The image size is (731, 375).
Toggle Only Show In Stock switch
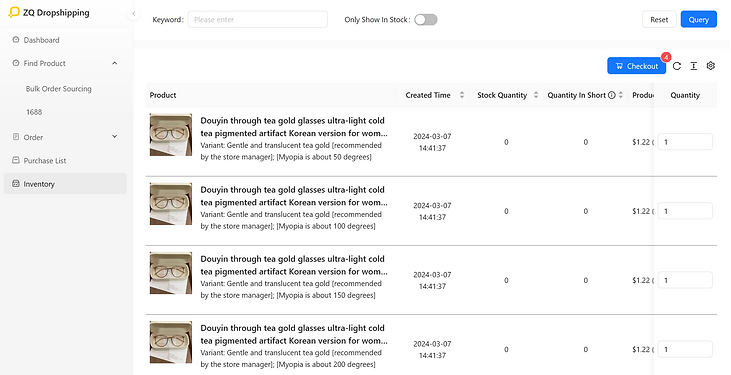point(426,20)
